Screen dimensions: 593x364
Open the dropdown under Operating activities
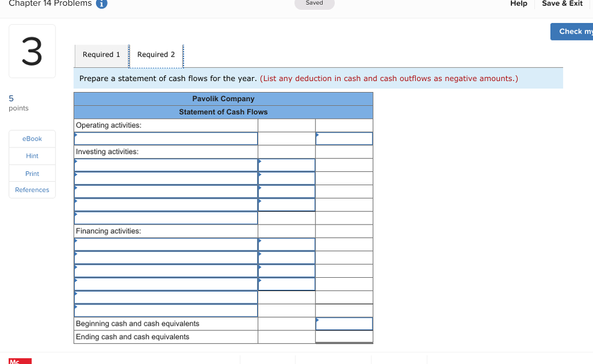[166, 138]
